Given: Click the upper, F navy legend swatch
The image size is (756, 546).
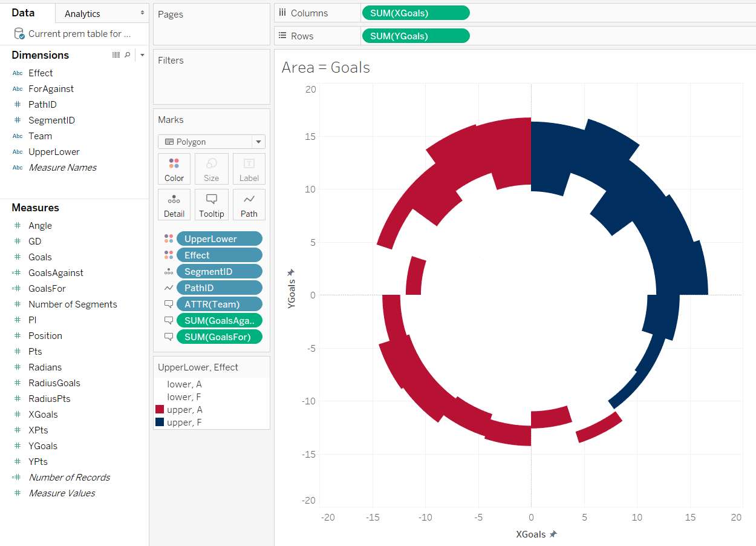Looking at the screenshot, I should 160,422.
